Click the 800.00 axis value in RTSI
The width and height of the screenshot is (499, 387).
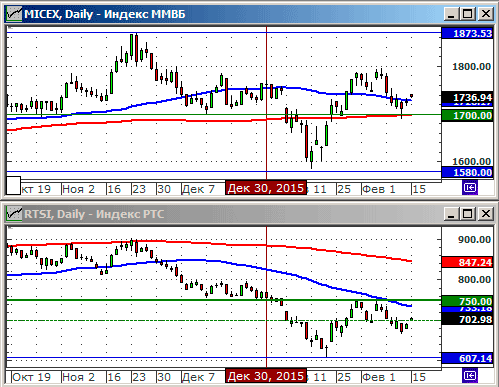[474, 279]
